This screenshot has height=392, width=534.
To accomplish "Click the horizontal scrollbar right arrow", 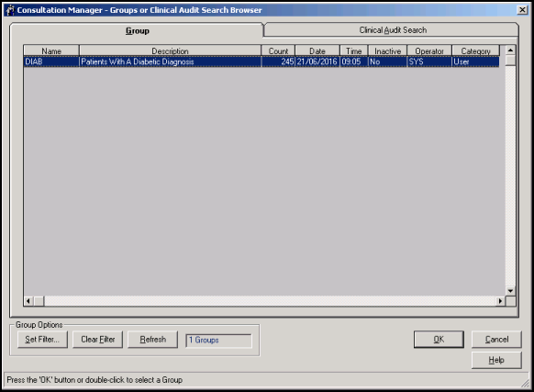I will [x=500, y=301].
